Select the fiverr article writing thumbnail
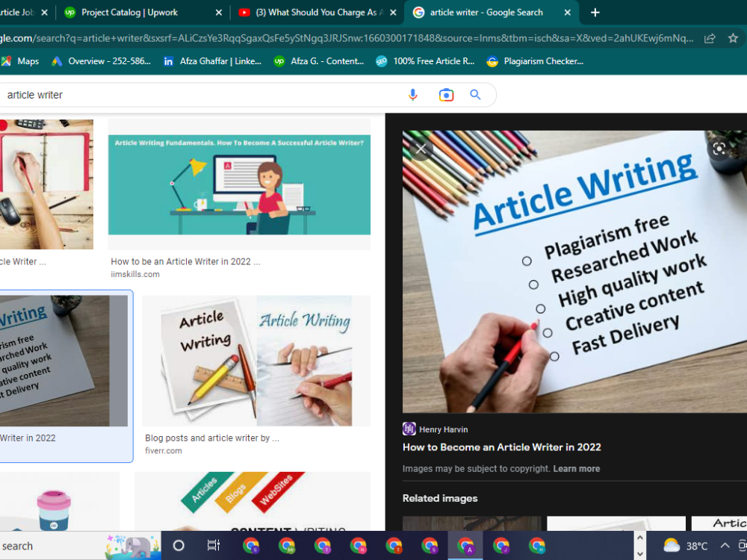 click(x=252, y=361)
